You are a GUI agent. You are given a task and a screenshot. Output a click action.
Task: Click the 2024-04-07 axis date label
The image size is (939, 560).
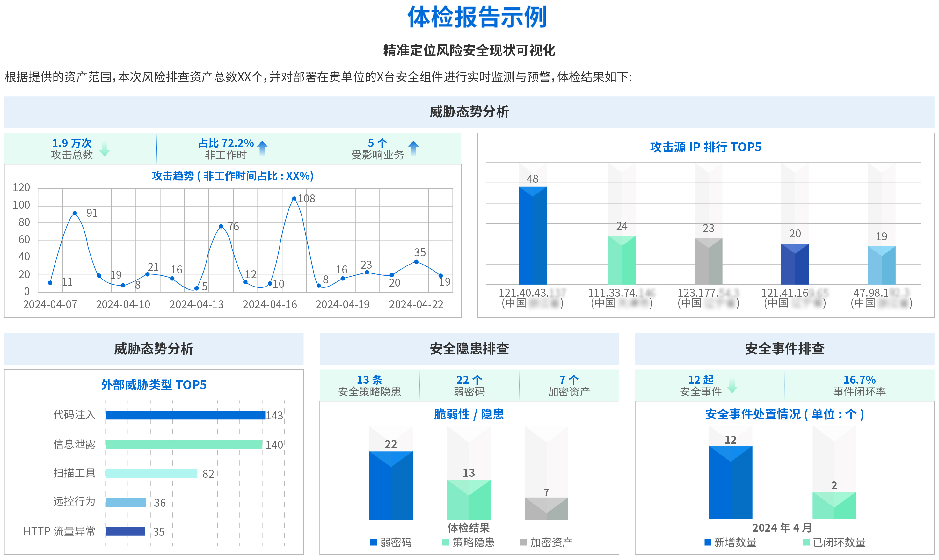pos(50,304)
